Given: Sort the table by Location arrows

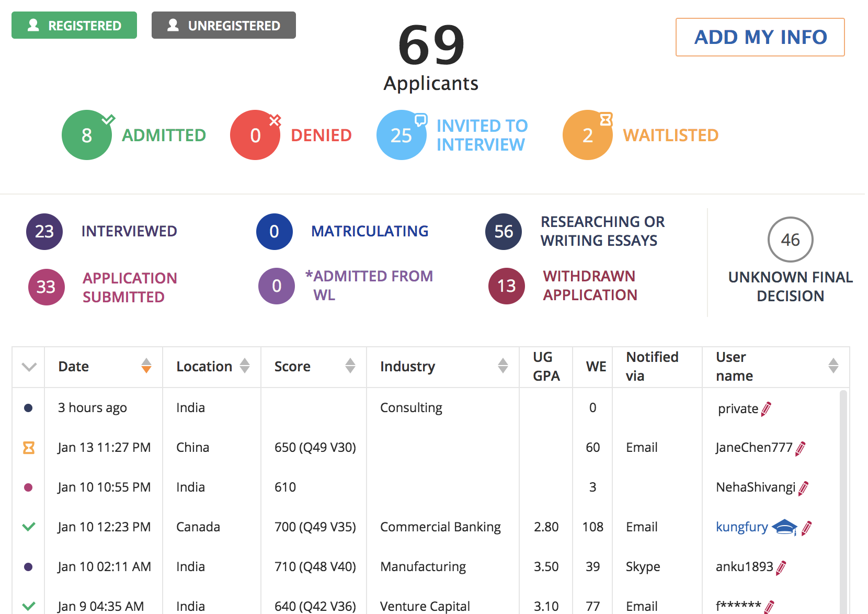Looking at the screenshot, I should 244,366.
